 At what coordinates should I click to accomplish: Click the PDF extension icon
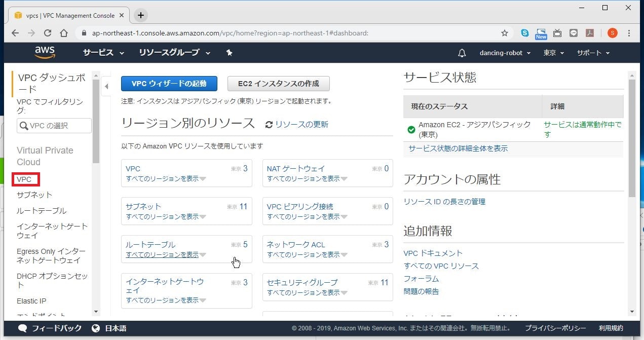590,33
